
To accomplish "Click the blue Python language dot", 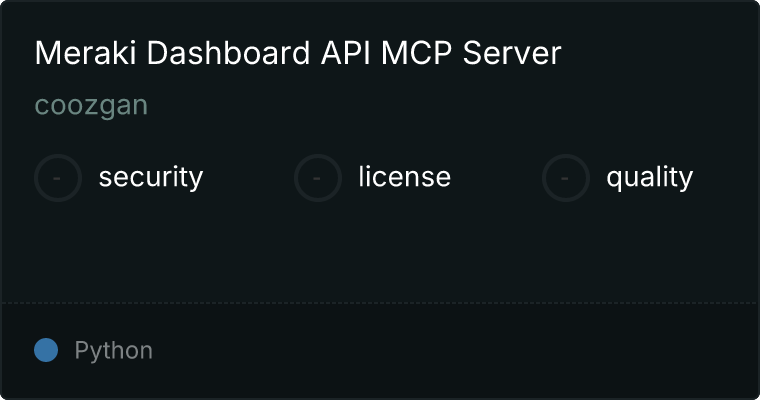I will (46, 350).
